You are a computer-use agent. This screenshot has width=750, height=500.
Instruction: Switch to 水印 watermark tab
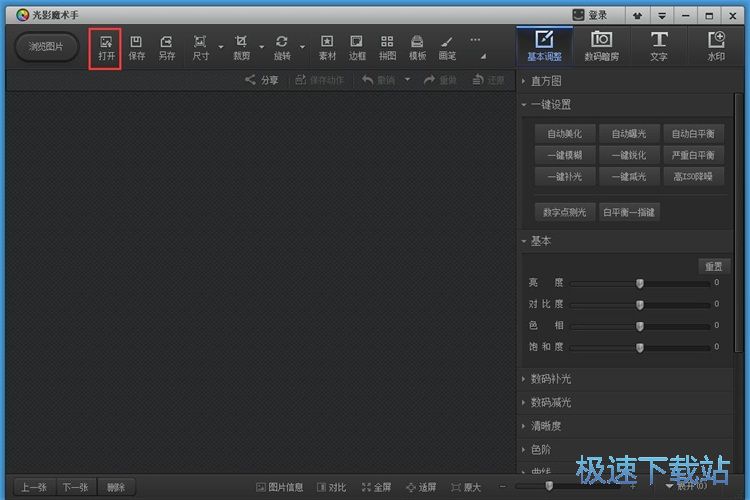coord(716,46)
